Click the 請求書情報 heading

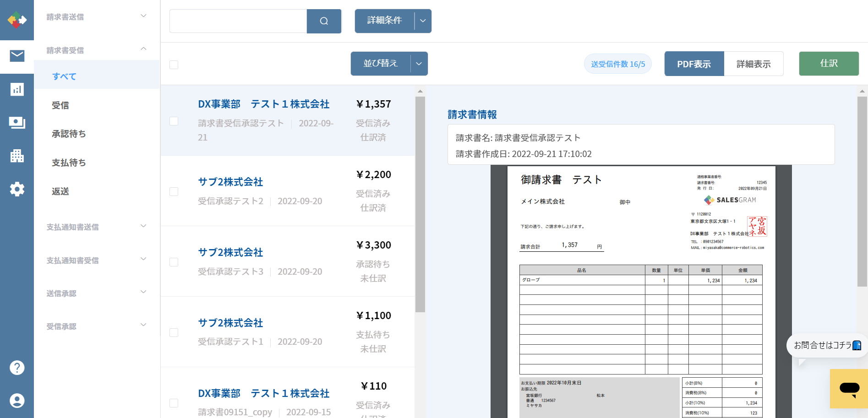pyautogui.click(x=472, y=114)
